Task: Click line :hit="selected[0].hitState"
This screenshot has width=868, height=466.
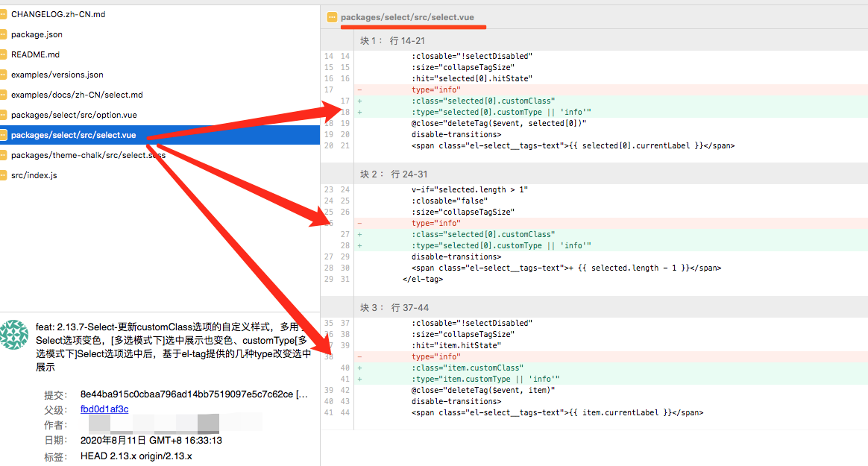Action: click(471, 78)
